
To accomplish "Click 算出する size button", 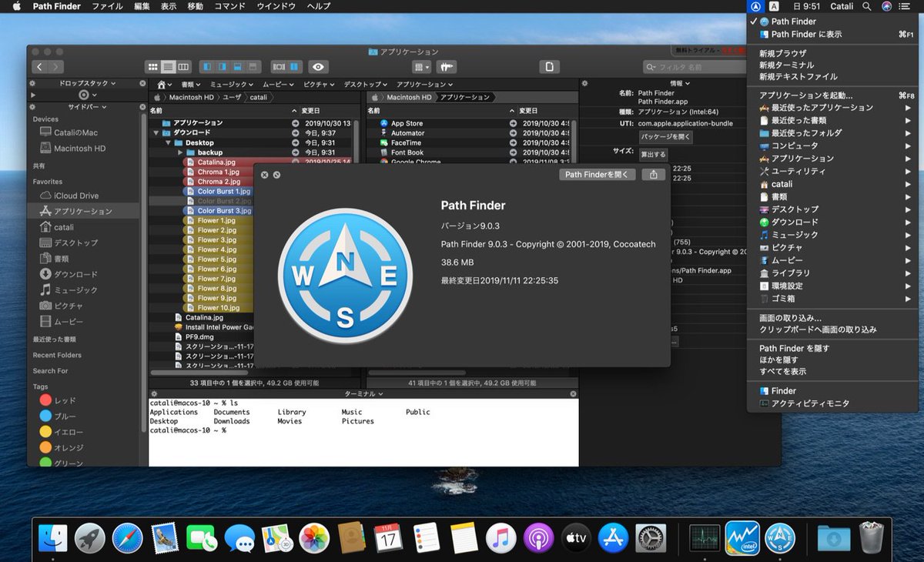I will point(654,154).
